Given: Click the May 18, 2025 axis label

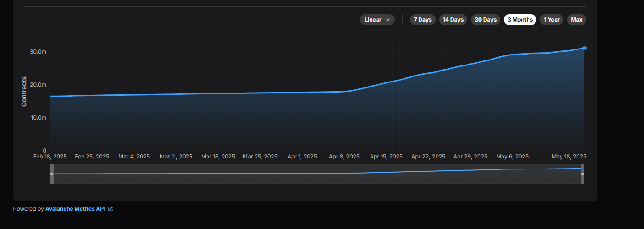Looking at the screenshot, I should click(569, 157).
